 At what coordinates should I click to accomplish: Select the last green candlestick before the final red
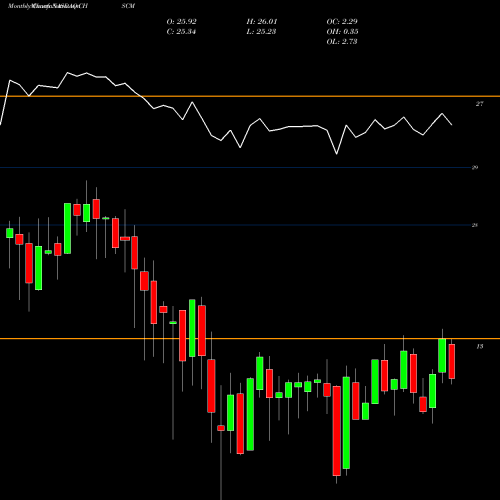(x=442, y=355)
